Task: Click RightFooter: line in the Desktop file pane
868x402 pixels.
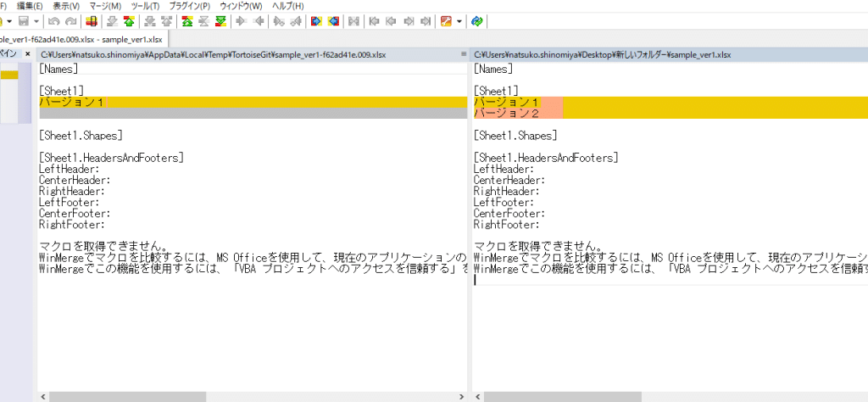Action: point(507,224)
